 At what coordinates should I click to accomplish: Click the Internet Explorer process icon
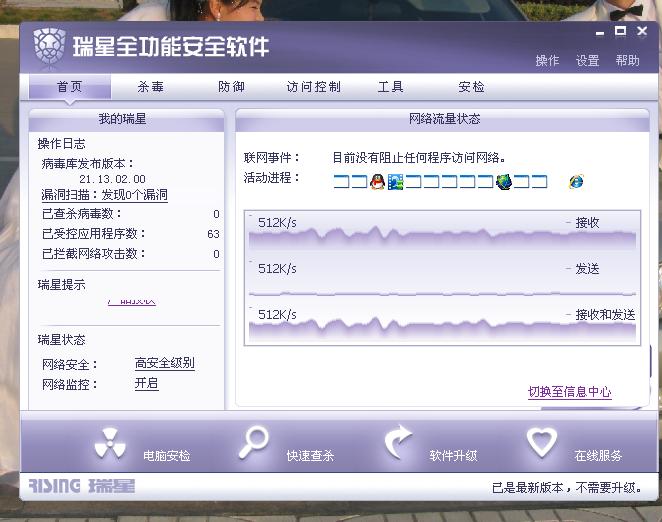coord(576,182)
